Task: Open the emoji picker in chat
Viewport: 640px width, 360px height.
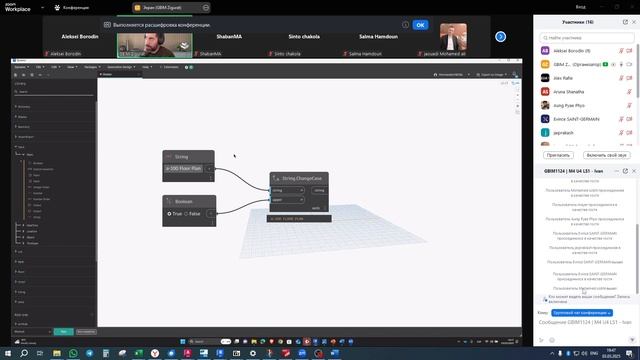Action: (552, 340)
